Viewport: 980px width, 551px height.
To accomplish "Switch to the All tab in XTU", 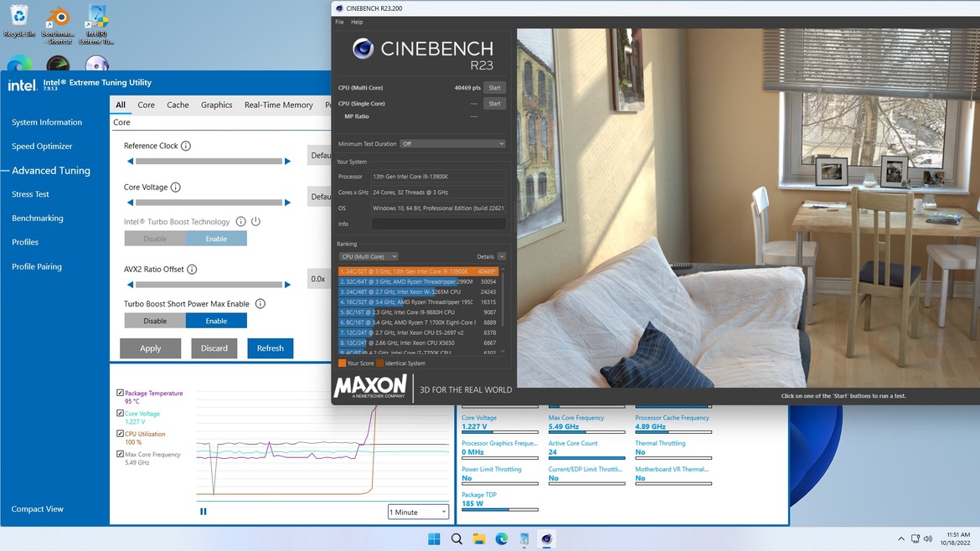I will click(x=121, y=105).
